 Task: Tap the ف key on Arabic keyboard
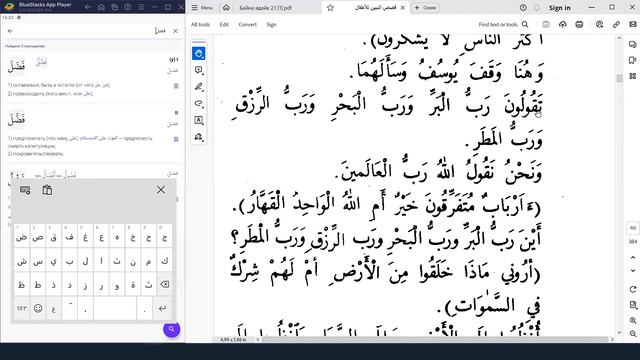pyautogui.click(x=69, y=237)
